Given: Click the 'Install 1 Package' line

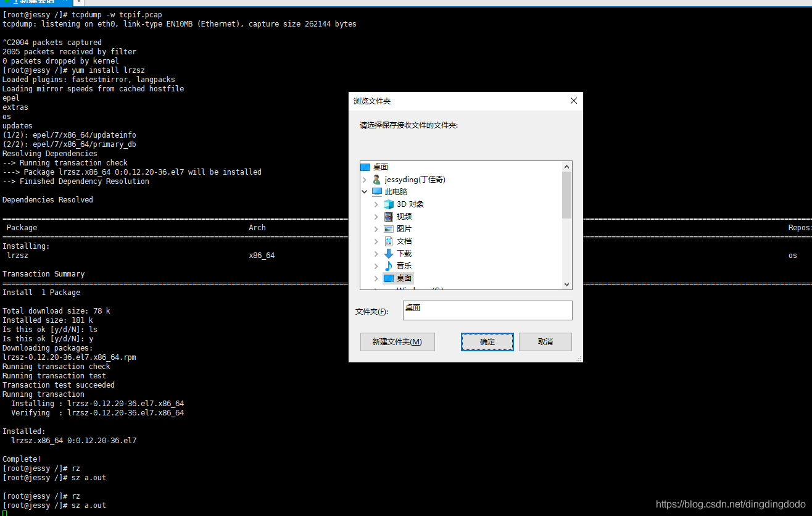Looking at the screenshot, I should pyautogui.click(x=41, y=293).
